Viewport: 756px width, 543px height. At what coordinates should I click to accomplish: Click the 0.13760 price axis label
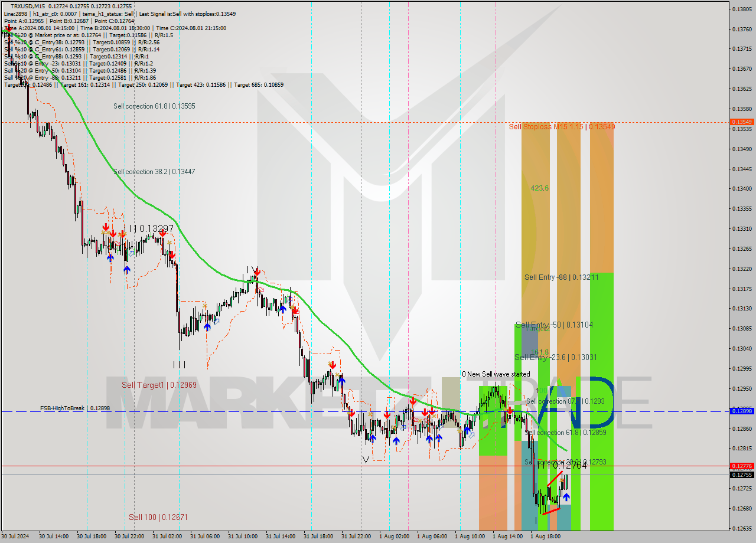tap(741, 29)
